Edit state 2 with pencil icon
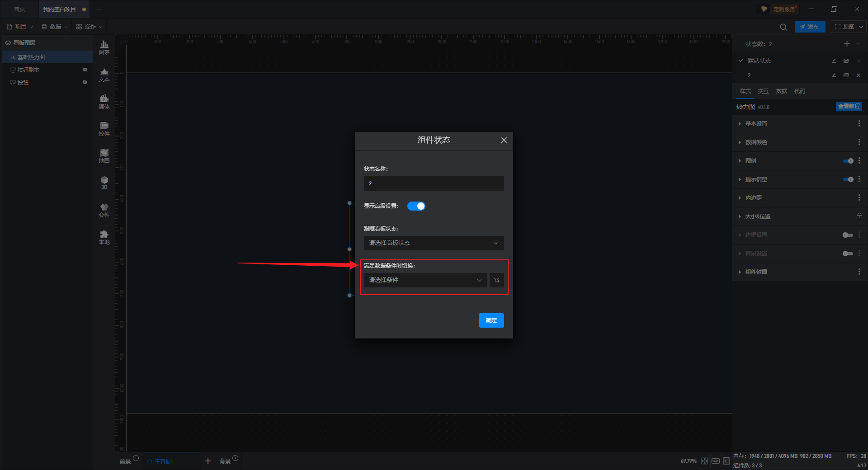 coord(834,75)
